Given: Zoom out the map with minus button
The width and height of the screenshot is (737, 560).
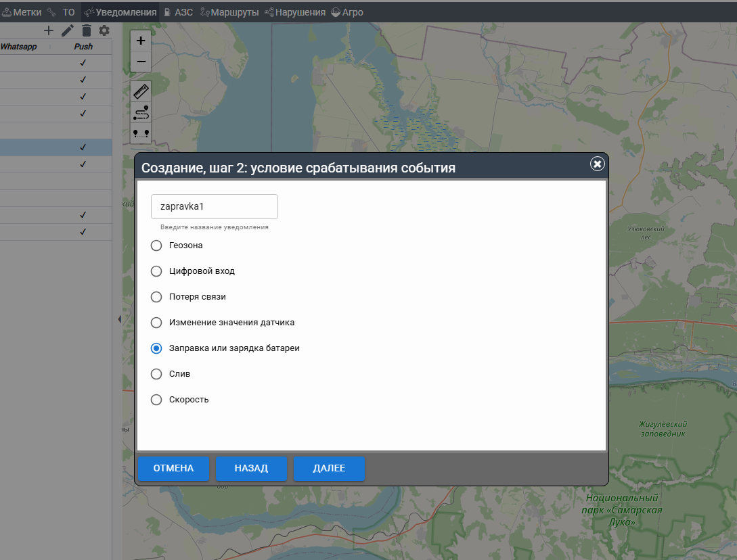Looking at the screenshot, I should [x=141, y=62].
